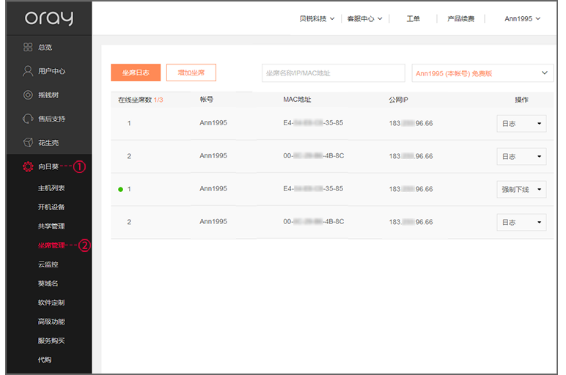
Task: Click the green online status dot
Action: pyautogui.click(x=121, y=189)
